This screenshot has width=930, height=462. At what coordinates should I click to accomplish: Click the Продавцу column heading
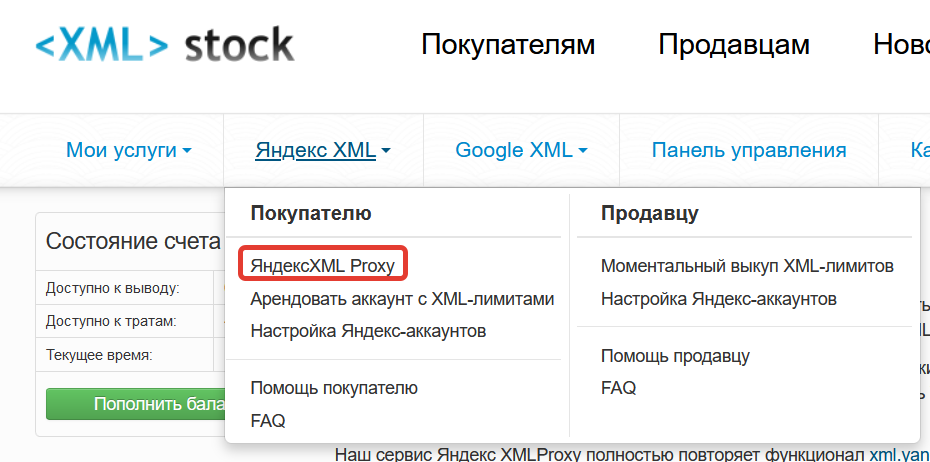point(650,213)
